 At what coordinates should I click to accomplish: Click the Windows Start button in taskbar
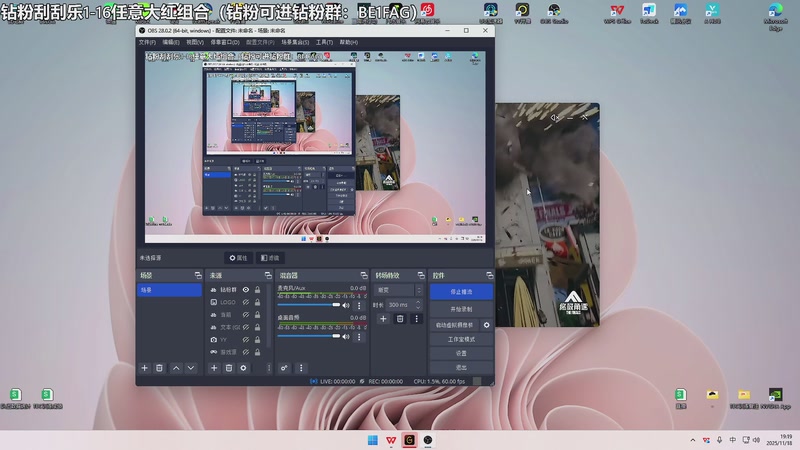click(x=372, y=440)
